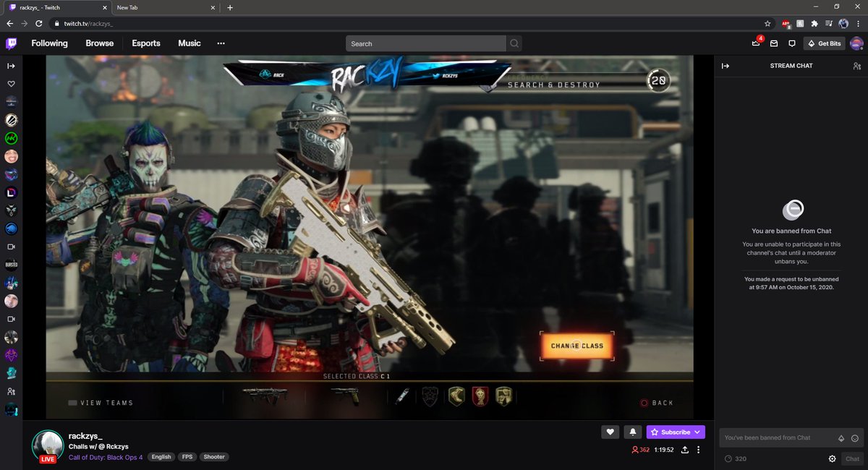Focus the Twitch search field

426,43
